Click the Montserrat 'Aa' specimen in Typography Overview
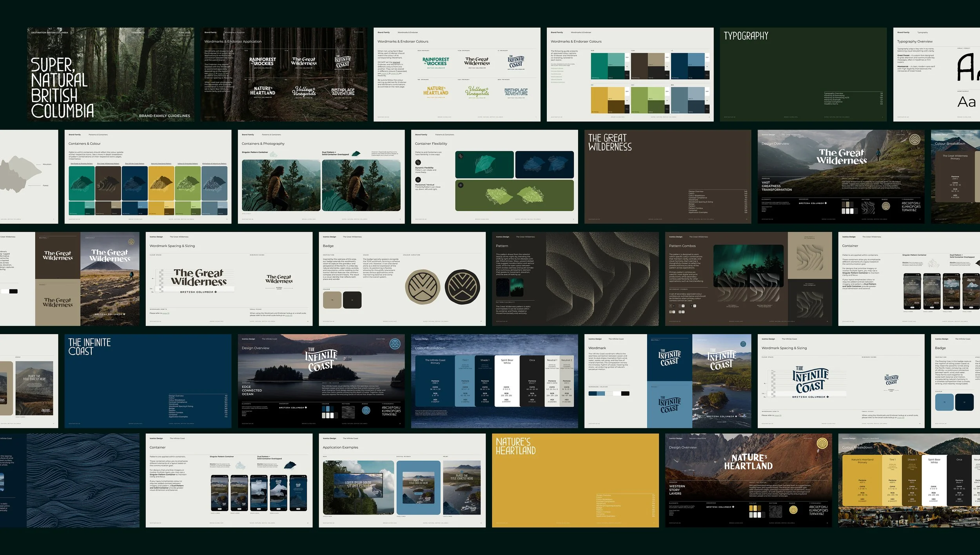This screenshot has width=980, height=555. click(966, 102)
